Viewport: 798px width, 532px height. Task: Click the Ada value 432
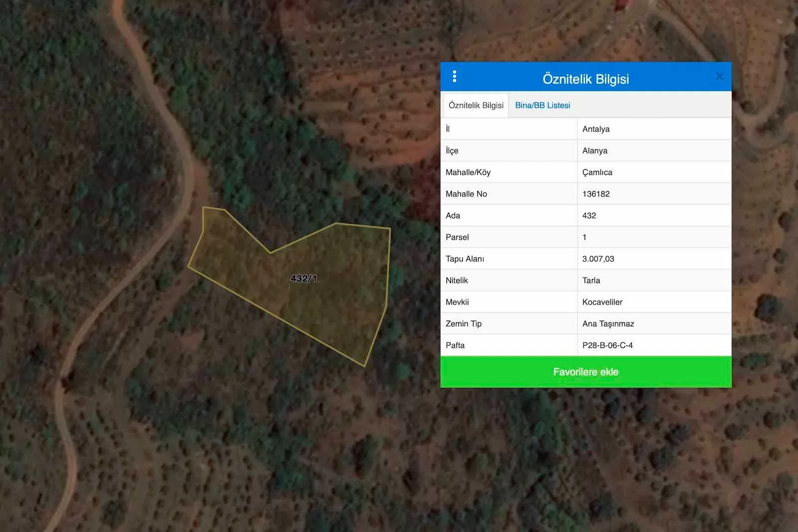[589, 215]
